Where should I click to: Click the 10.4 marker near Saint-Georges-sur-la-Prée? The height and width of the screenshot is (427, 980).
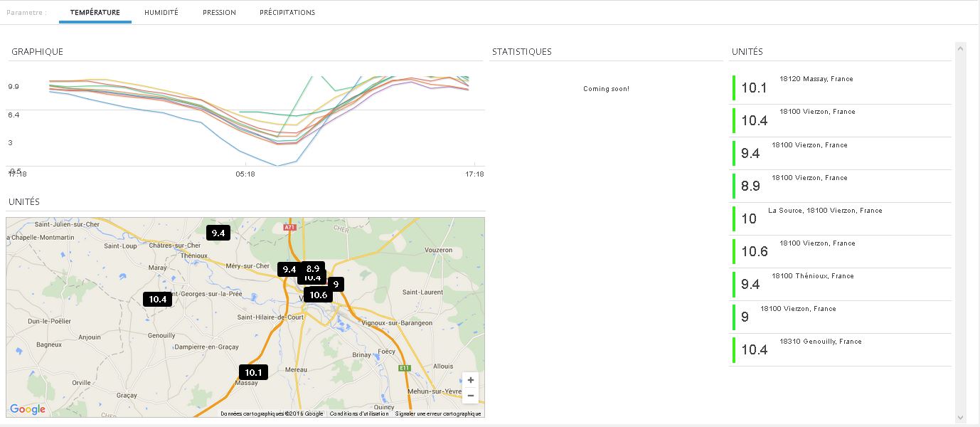click(157, 300)
